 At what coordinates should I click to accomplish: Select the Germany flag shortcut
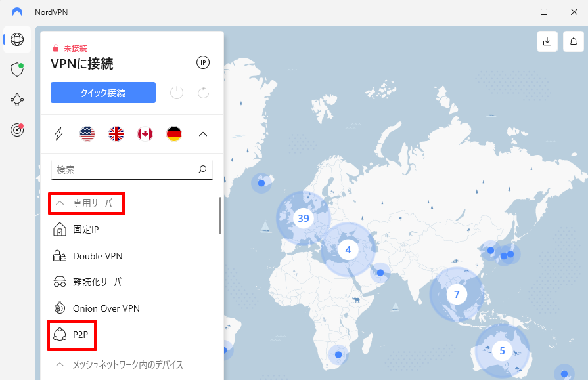point(174,134)
